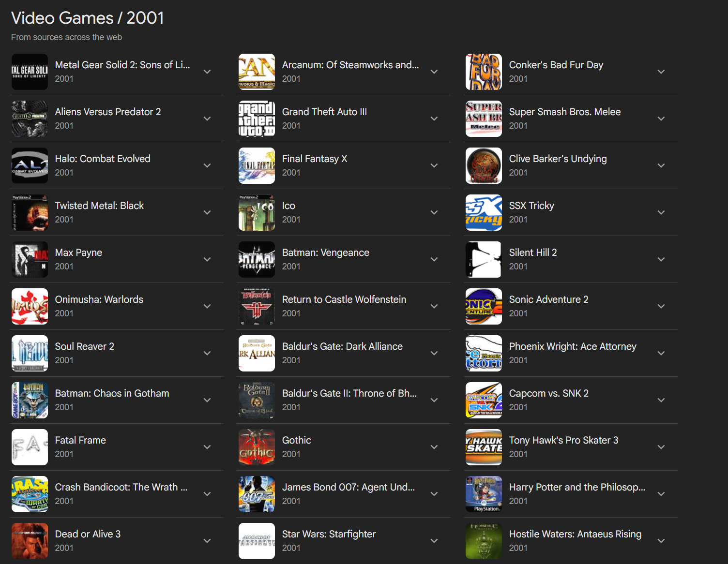728x564 pixels.
Task: Click the Phoenix Wright: Ace Attorney cover
Action: click(484, 353)
